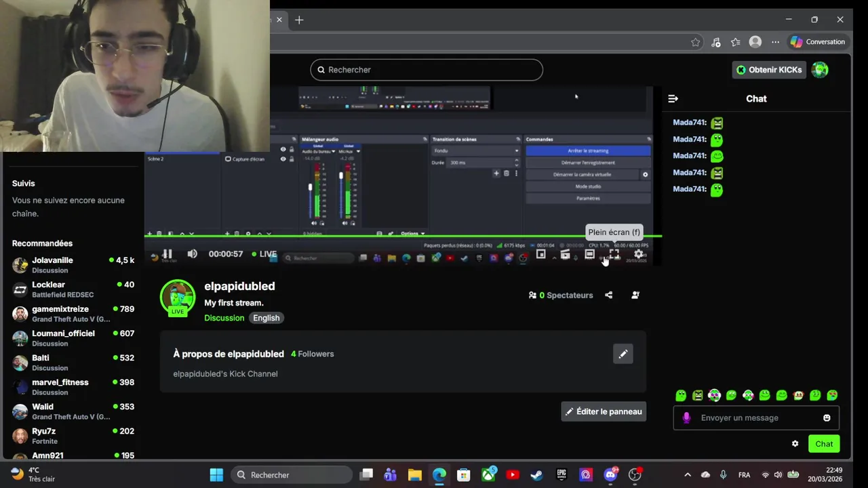The height and width of the screenshot is (488, 868).
Task: Open weather widget 4°C Très clair
Action: click(x=33, y=474)
